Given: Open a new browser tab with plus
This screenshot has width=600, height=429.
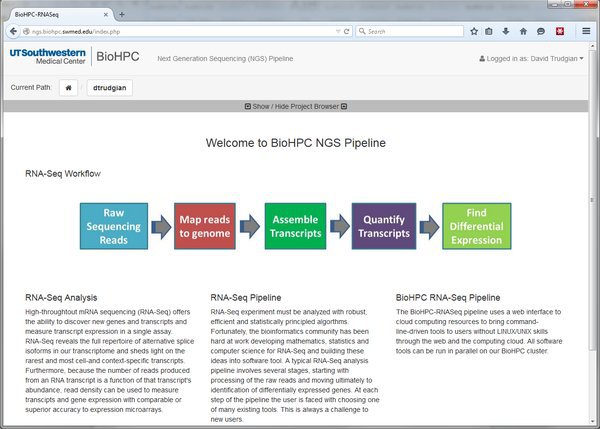Looking at the screenshot, I should coord(122,15).
